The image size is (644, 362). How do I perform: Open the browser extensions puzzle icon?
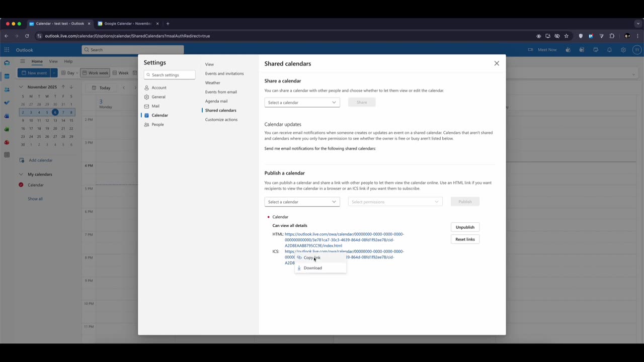pyautogui.click(x=612, y=36)
